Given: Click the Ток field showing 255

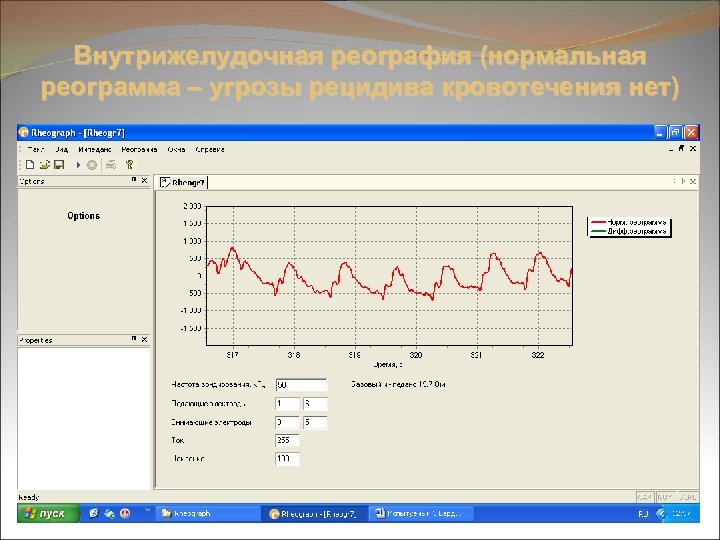Looking at the screenshot, I should tap(287, 440).
